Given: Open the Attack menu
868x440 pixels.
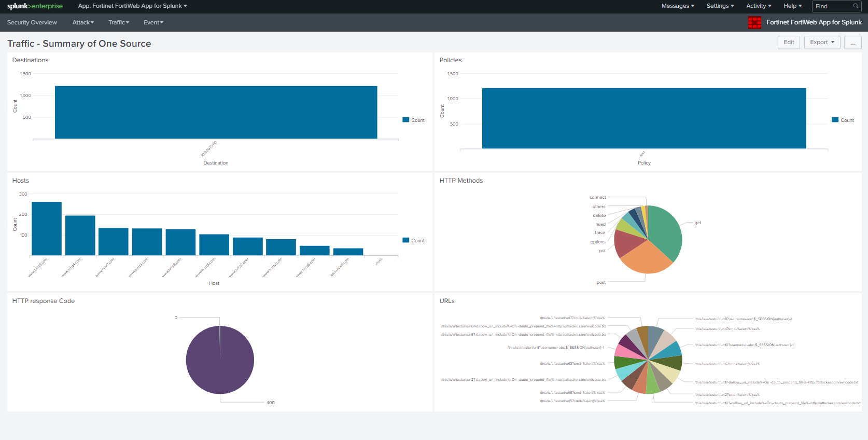Looking at the screenshot, I should click(83, 22).
